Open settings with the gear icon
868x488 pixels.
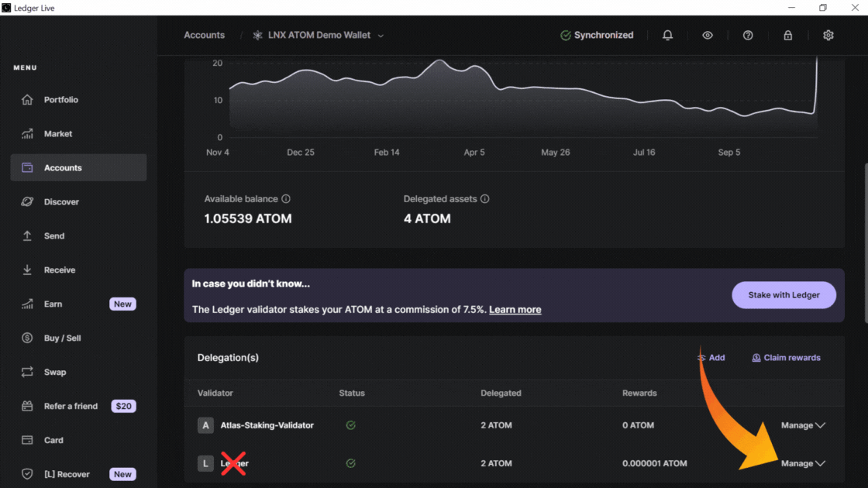[828, 36]
